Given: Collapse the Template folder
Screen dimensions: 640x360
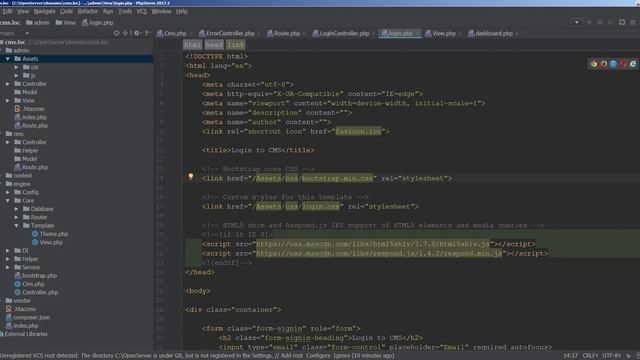Looking at the screenshot, I should point(16,225).
